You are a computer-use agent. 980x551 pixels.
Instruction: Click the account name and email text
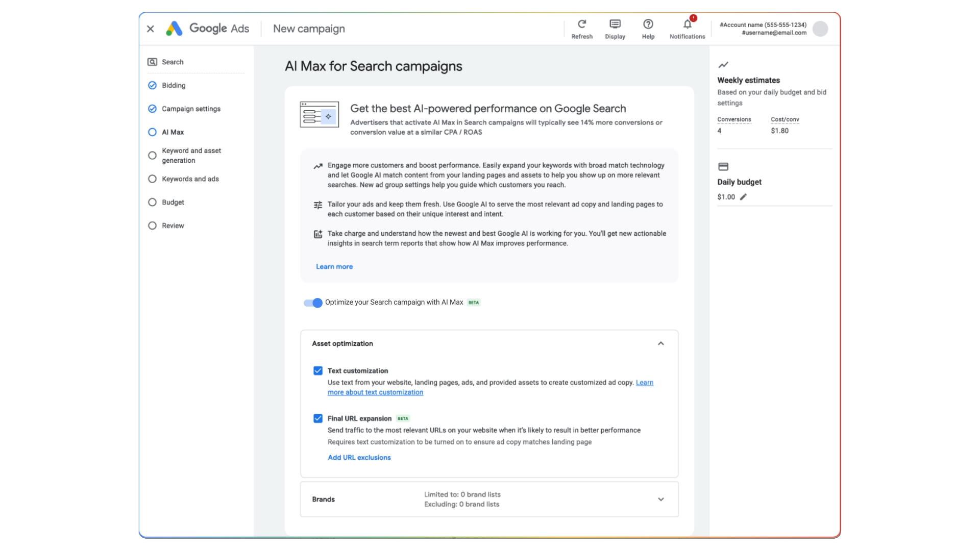tap(763, 29)
